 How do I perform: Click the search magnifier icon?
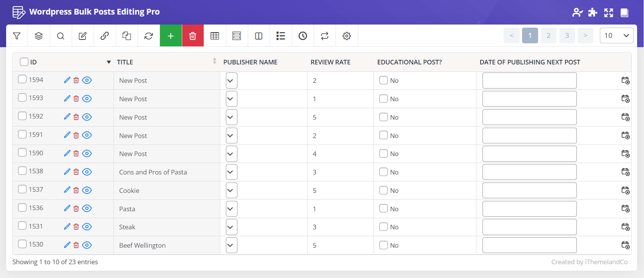tap(61, 36)
